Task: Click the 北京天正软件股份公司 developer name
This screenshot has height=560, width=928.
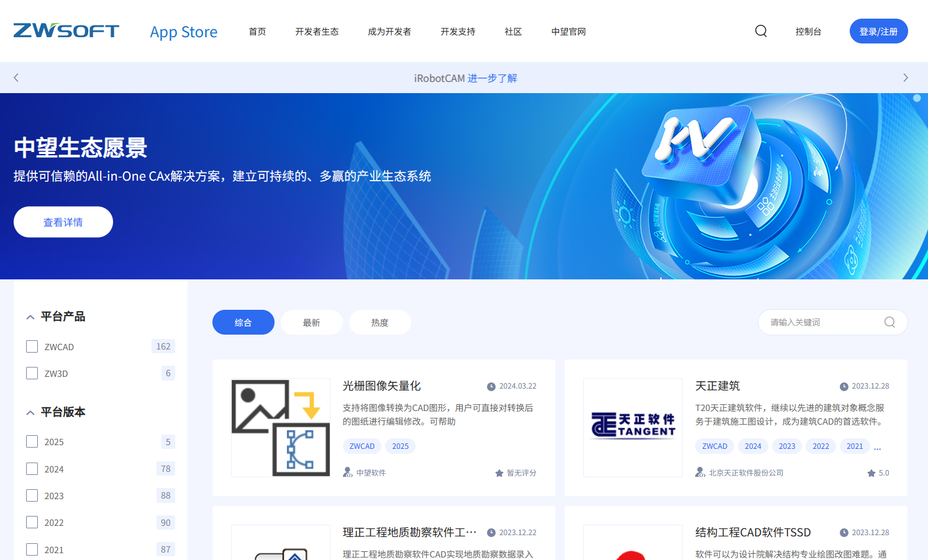Action: click(x=746, y=473)
